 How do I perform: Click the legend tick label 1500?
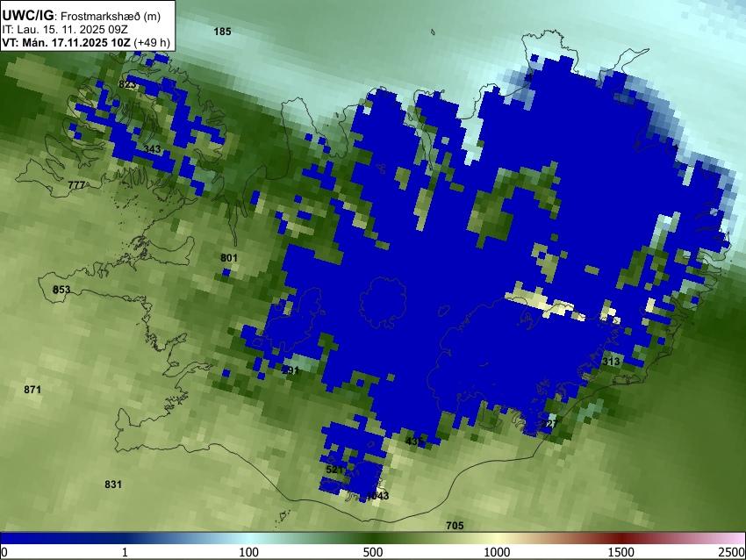pos(621,552)
